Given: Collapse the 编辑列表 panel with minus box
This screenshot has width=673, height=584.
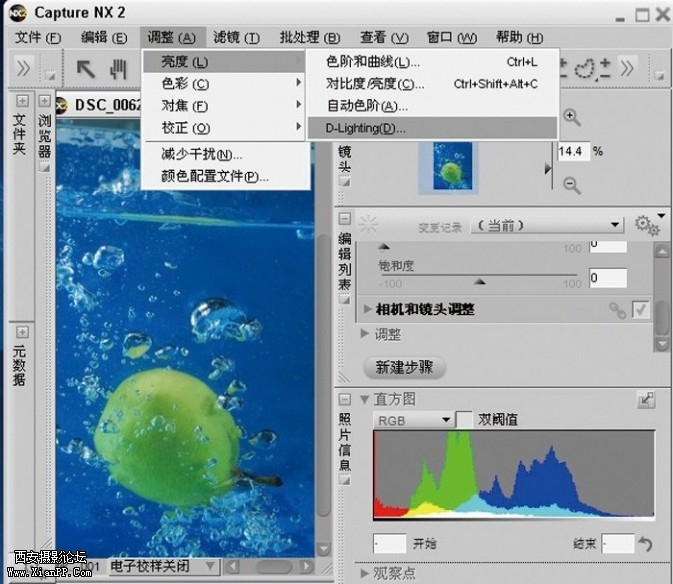Looking at the screenshot, I should click(x=345, y=219).
